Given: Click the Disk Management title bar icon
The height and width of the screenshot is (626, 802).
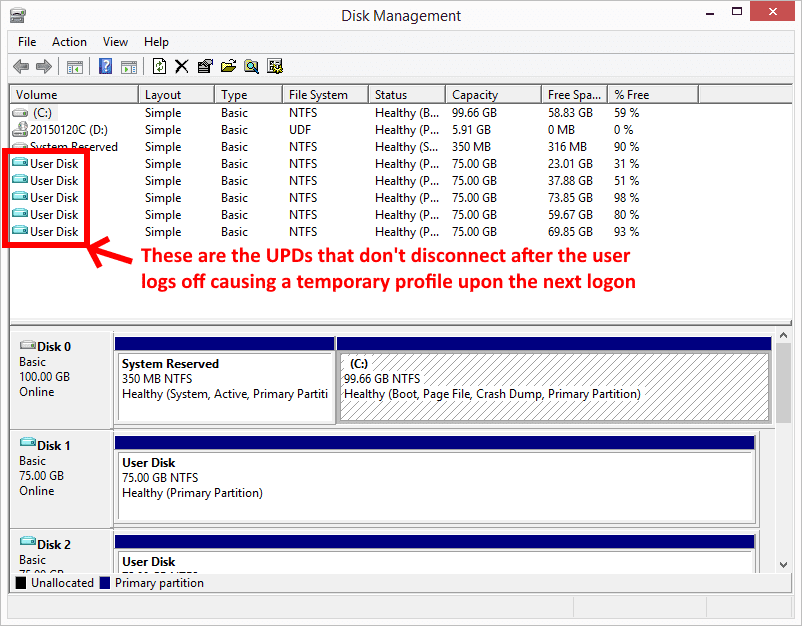Looking at the screenshot, I should pos(18,15).
